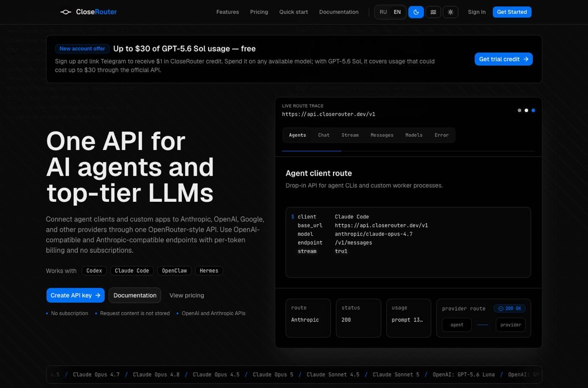Image resolution: width=588 pixels, height=388 pixels.
Task: Switch language to EN
Action: pyautogui.click(x=397, y=12)
